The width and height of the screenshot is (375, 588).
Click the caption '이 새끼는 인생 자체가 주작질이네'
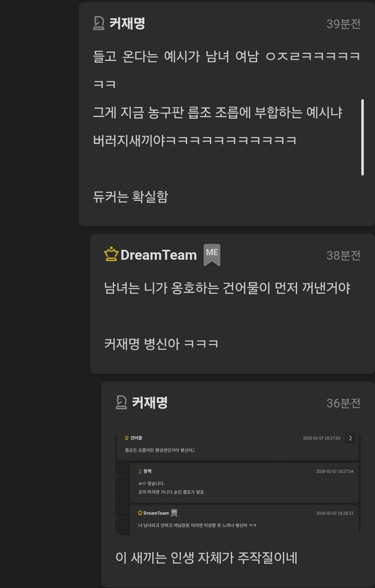pos(207,558)
